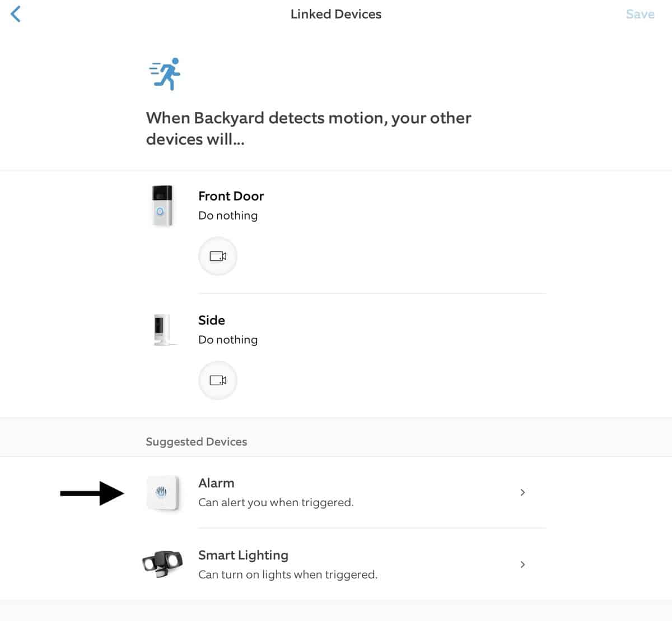Expand the Alarm suggested device options
This screenshot has width=672, height=621.
click(522, 493)
